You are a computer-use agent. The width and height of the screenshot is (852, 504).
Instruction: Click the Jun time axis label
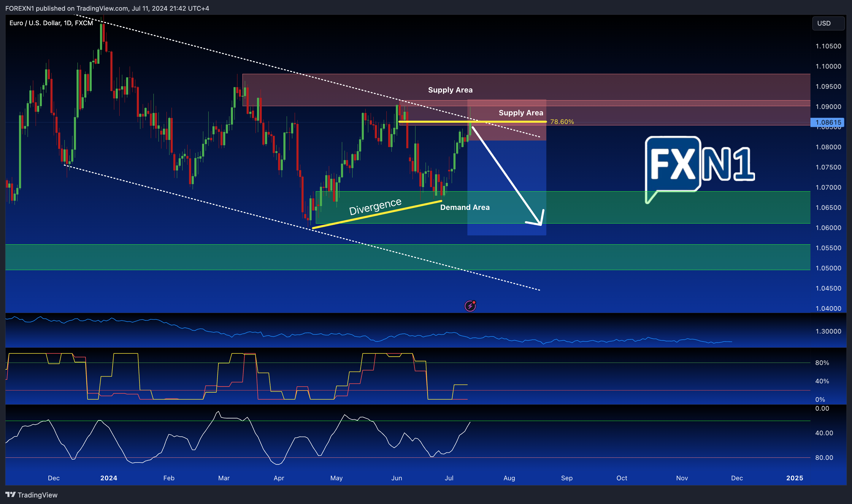pyautogui.click(x=396, y=478)
